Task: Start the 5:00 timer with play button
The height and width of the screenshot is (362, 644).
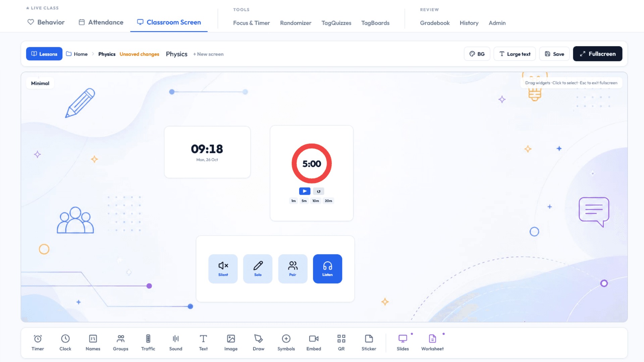Action: click(305, 191)
